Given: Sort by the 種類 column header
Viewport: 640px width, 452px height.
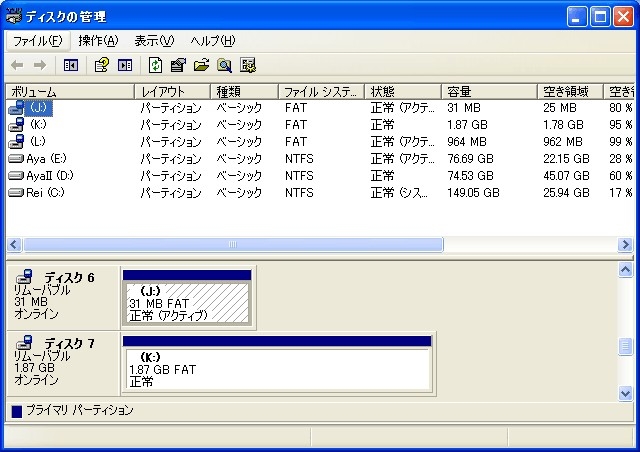Looking at the screenshot, I should tap(244, 91).
